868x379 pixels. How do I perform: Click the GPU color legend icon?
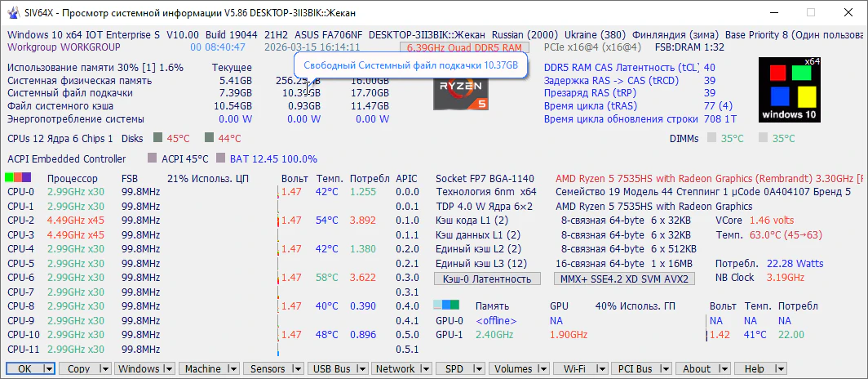point(444,305)
